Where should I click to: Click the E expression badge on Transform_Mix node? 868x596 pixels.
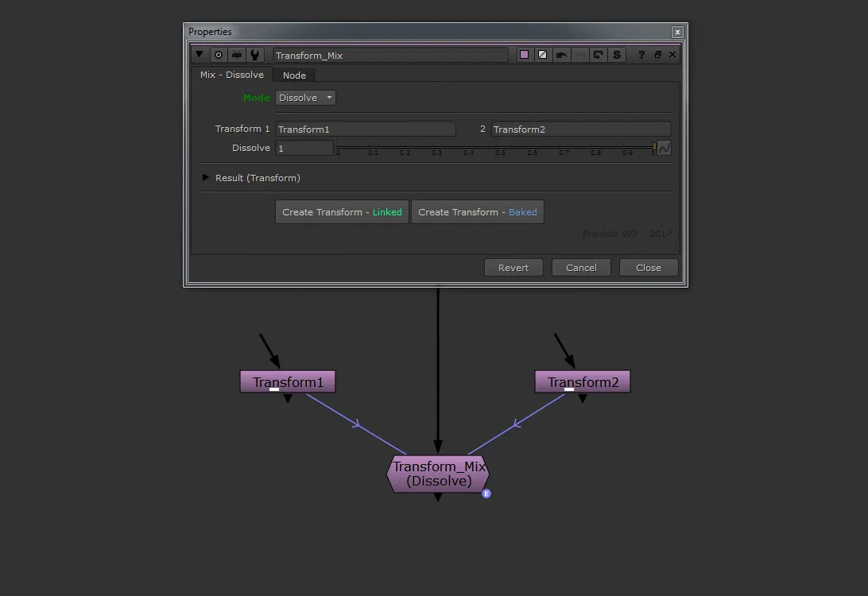coord(486,493)
